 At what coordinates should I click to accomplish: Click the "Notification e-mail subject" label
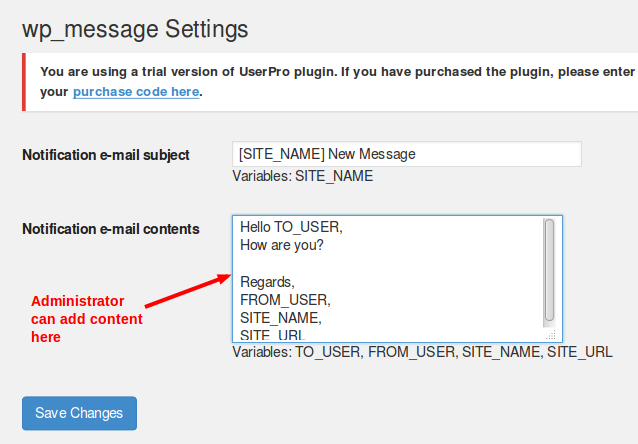(106, 155)
